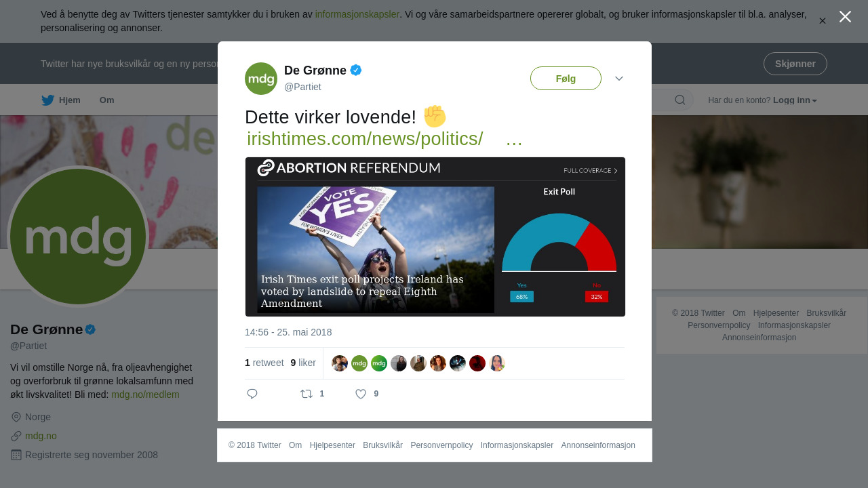Dismiss the cookie notice small X

click(x=823, y=21)
